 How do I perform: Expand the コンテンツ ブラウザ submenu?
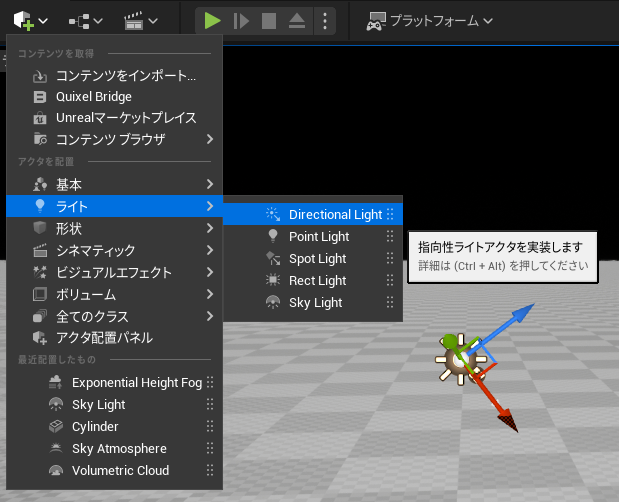(x=110, y=139)
